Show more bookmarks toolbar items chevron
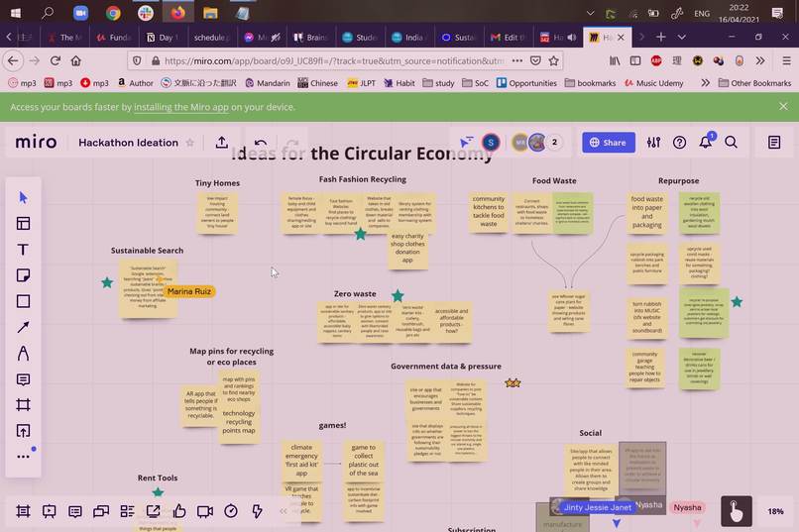 pos(705,82)
